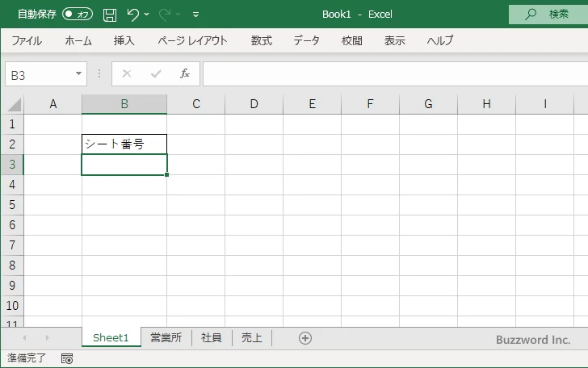Click the next sheet scroll arrow
This screenshot has height=368, width=588.
(47, 338)
